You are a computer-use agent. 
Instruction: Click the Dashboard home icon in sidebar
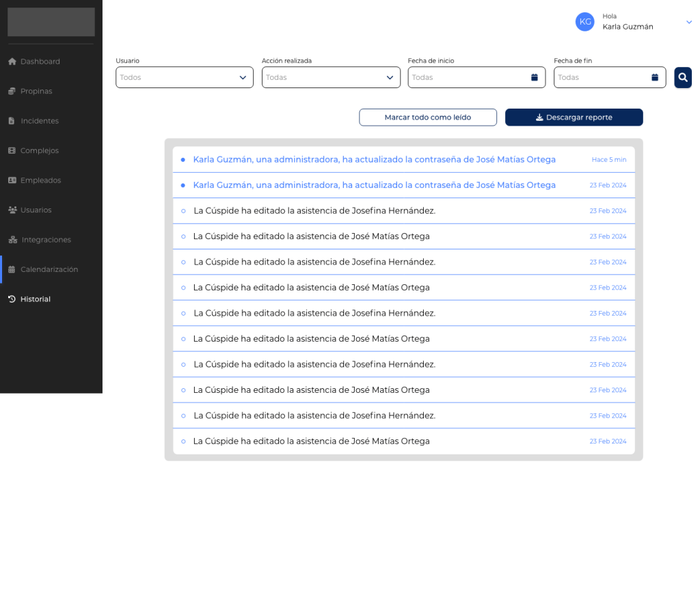coord(12,61)
